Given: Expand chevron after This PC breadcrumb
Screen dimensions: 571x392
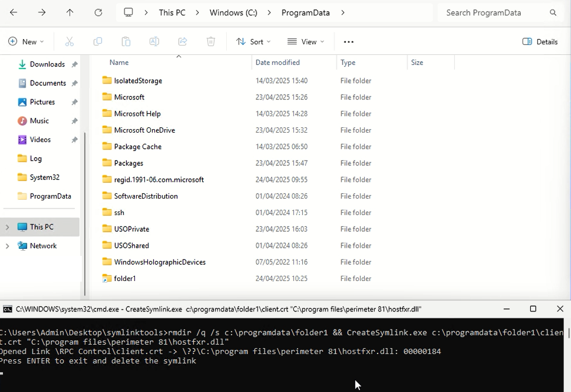Looking at the screenshot, I should [x=198, y=13].
